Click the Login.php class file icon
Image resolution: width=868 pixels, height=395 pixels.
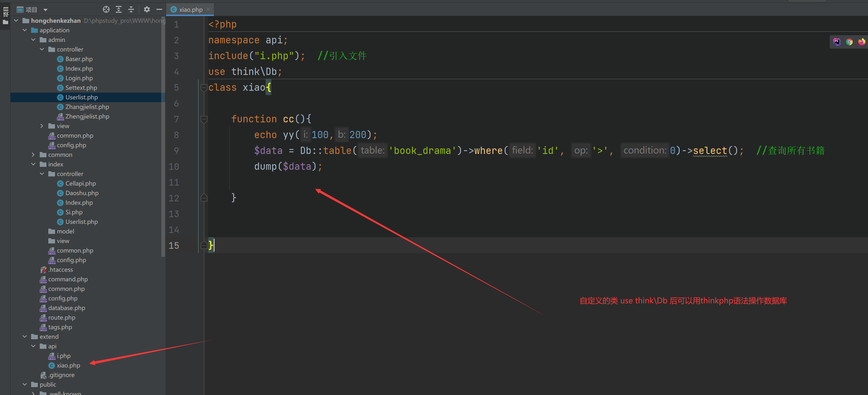60,78
